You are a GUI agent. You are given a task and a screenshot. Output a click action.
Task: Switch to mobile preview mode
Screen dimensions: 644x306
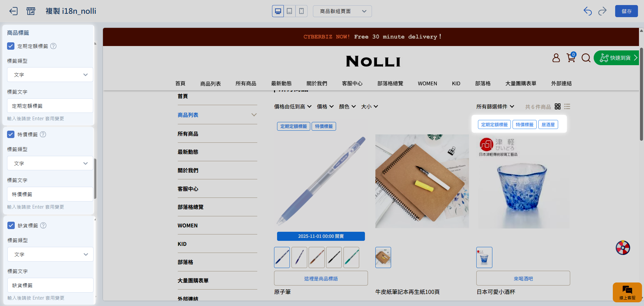(301, 11)
